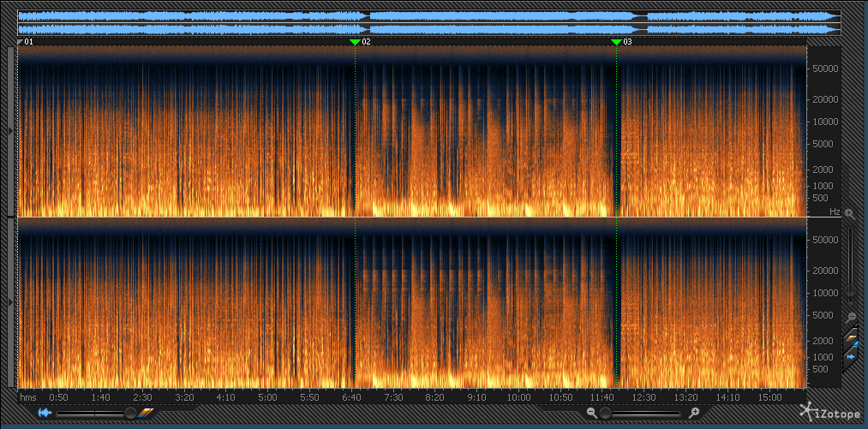The image size is (868, 429).
Task: Click the Hz frequency scale label
Action: pos(834,212)
